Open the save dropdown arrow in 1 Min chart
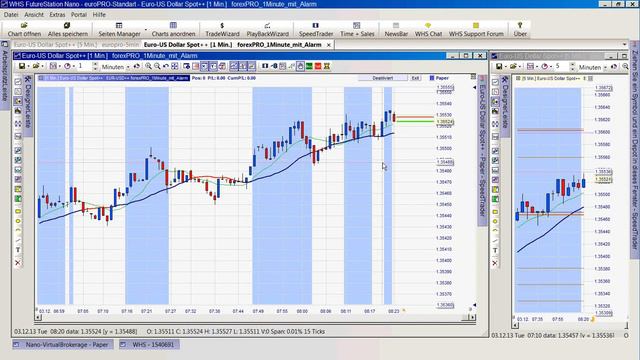 (x=28, y=67)
